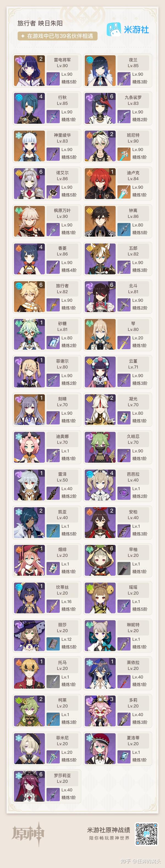Click 迪卢克's claymore weapon icon

point(123,191)
